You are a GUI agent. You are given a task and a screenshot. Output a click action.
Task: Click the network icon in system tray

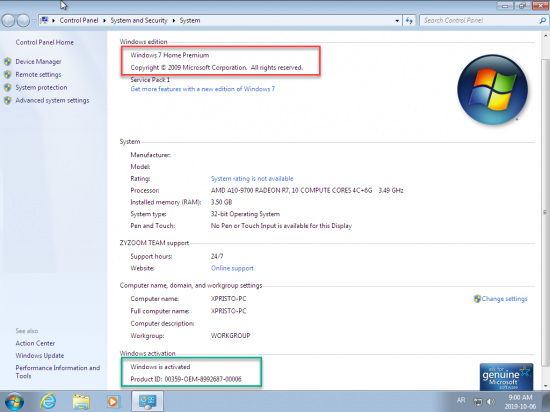click(477, 401)
